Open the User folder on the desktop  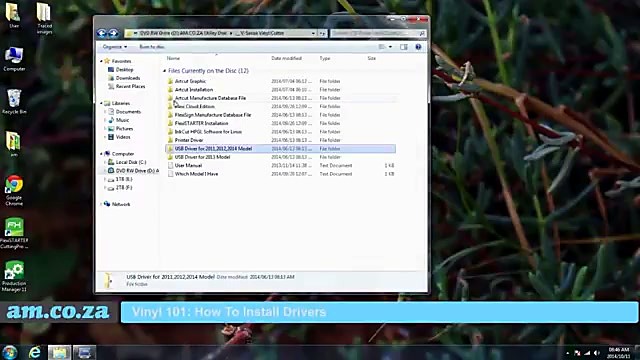pyautogui.click(x=13, y=16)
